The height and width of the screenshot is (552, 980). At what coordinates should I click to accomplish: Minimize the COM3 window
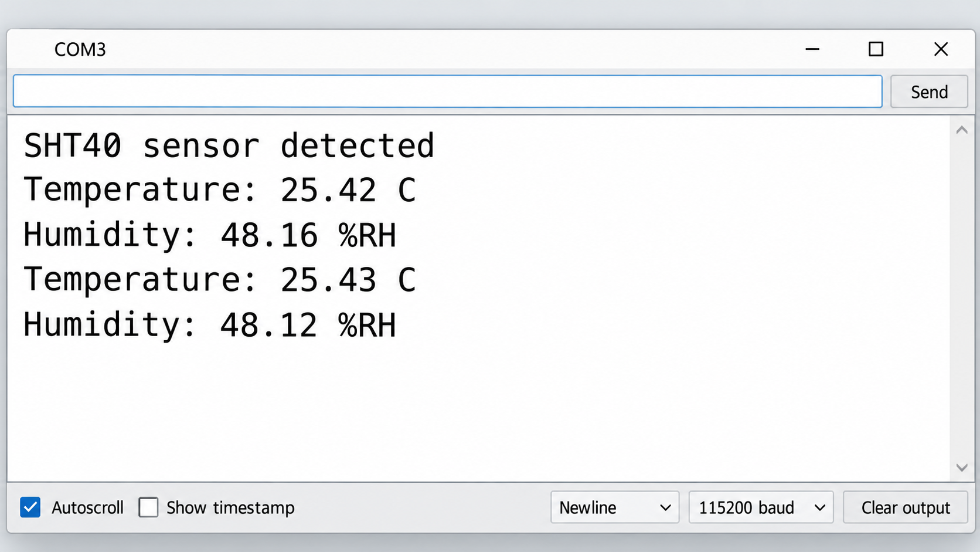812,49
